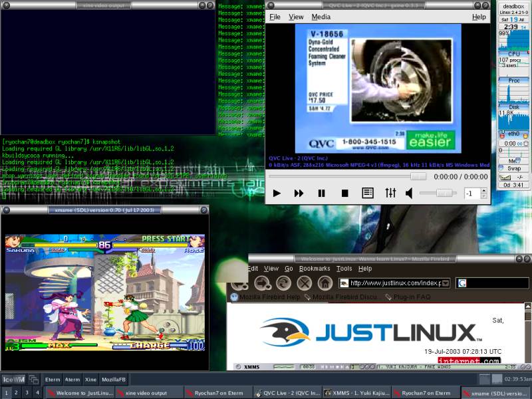The height and width of the screenshot is (399, 532).
Task: Launch Aterm from the taskbar
Action: pyautogui.click(x=72, y=379)
